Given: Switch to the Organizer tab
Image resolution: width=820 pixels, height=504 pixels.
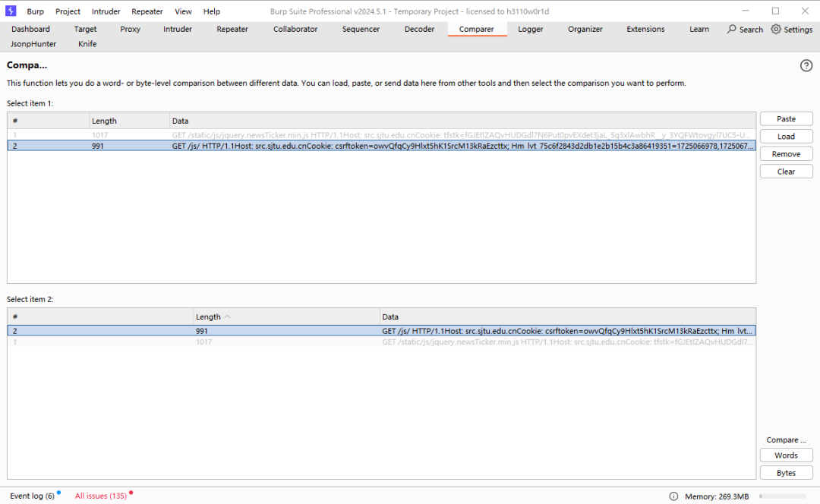Looking at the screenshot, I should pos(585,30).
